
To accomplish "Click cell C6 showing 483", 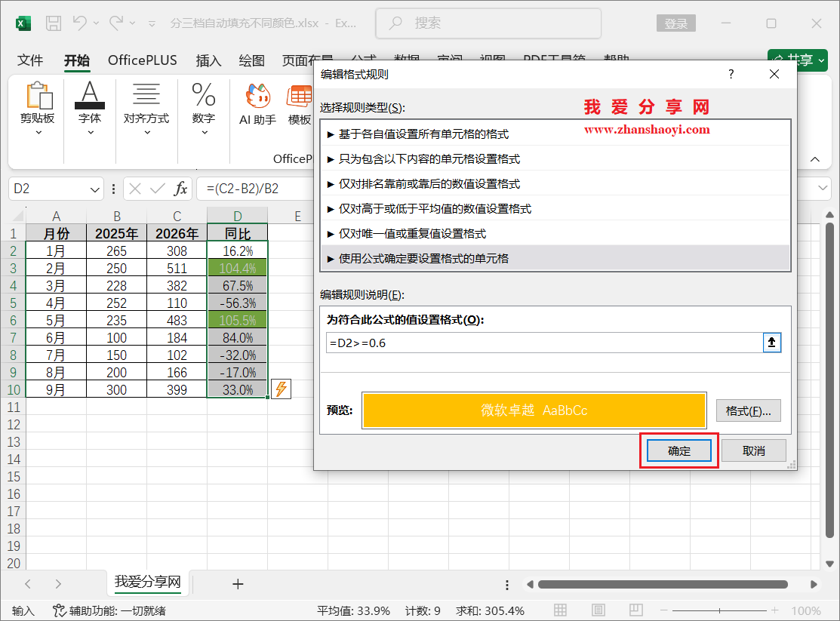I will click(x=177, y=320).
